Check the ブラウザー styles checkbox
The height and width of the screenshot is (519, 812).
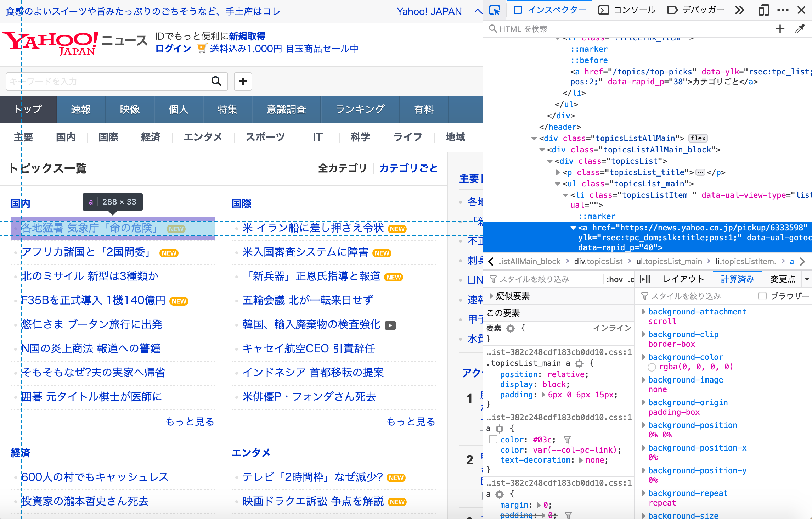point(762,296)
